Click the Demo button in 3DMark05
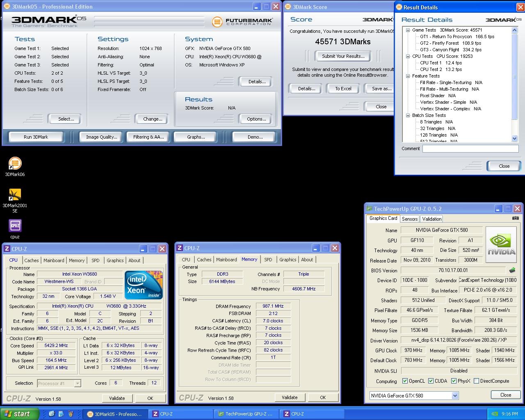 (255, 137)
